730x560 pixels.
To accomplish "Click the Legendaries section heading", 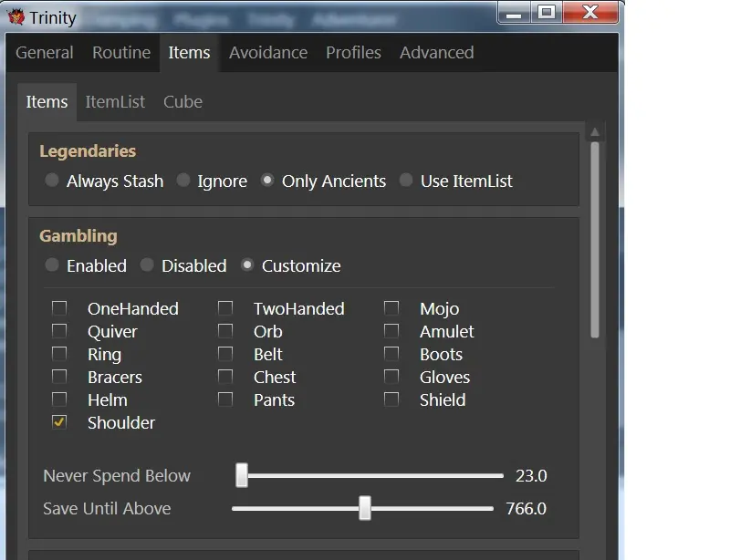I will click(88, 151).
